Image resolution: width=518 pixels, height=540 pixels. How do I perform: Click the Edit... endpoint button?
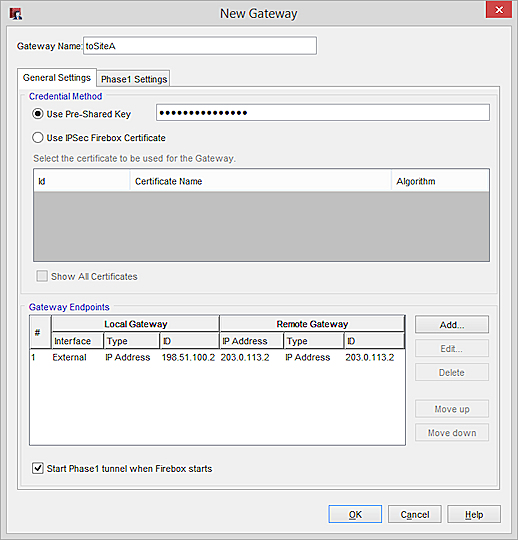point(452,349)
